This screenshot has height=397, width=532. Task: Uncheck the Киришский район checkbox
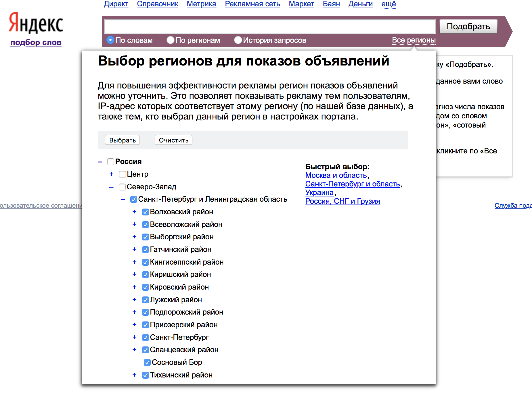pos(146,275)
